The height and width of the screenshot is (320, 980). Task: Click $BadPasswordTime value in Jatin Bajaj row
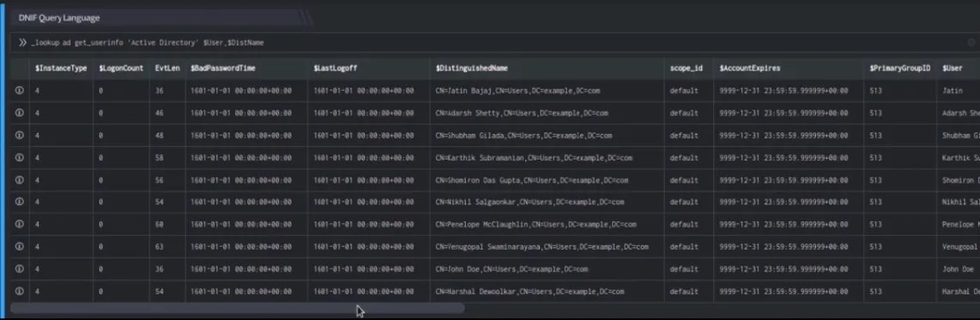point(241,91)
